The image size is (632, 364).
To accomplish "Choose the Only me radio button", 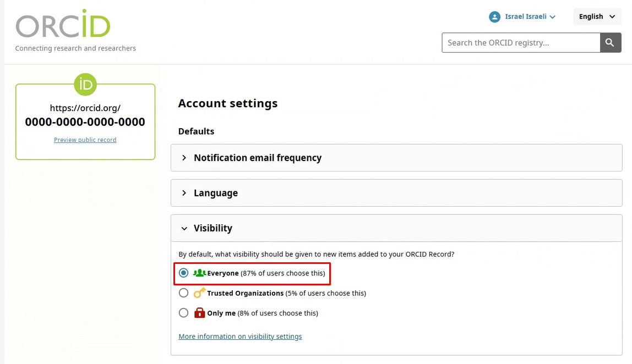I will click(x=184, y=313).
